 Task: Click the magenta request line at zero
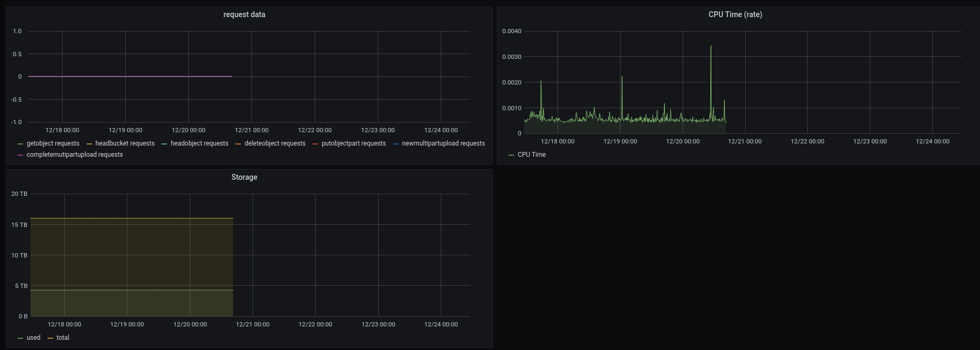[130, 77]
